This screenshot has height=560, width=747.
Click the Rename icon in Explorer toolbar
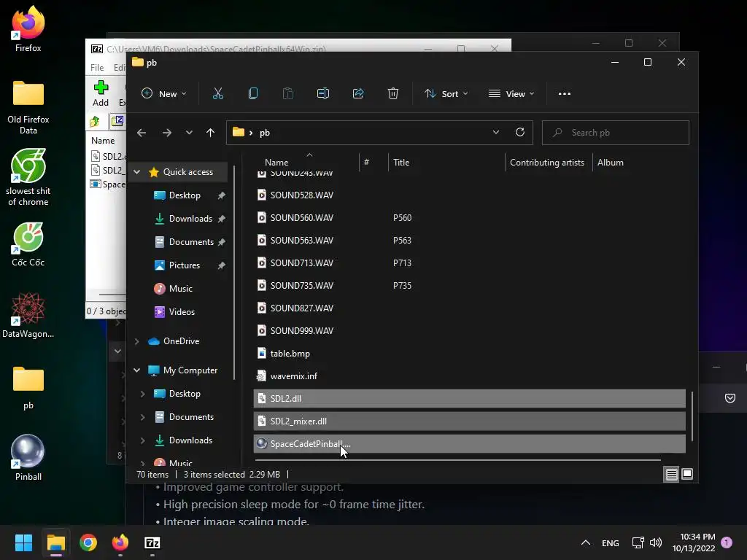click(323, 94)
